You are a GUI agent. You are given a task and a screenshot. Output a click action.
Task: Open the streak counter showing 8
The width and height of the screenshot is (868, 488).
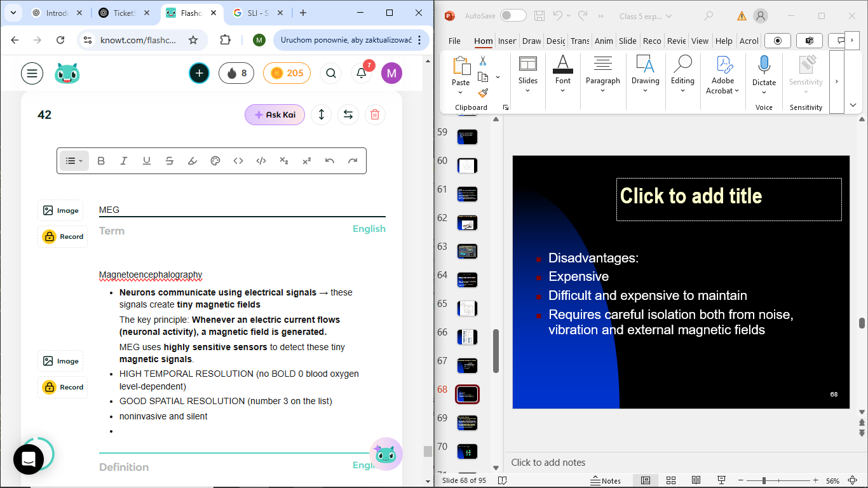tap(236, 73)
